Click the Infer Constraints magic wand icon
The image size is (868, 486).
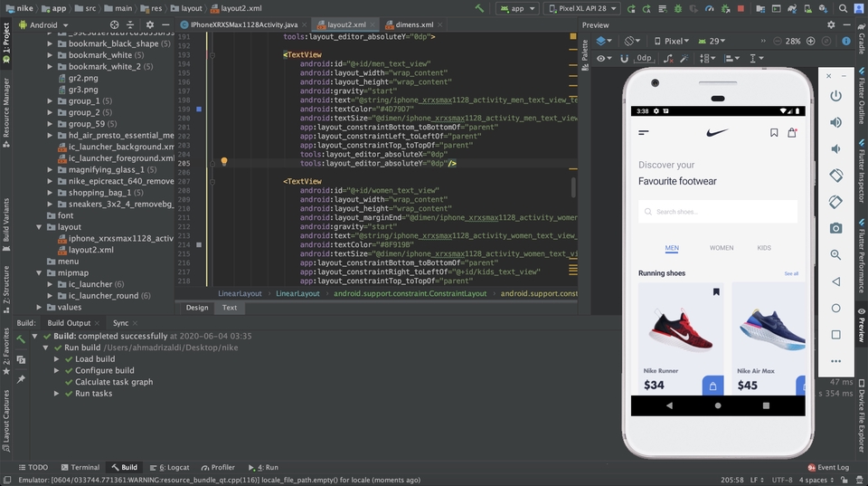[684, 58]
